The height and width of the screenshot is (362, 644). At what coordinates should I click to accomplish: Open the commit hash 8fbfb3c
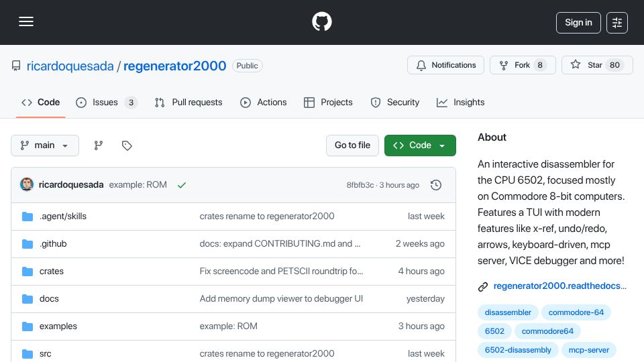[360, 185]
